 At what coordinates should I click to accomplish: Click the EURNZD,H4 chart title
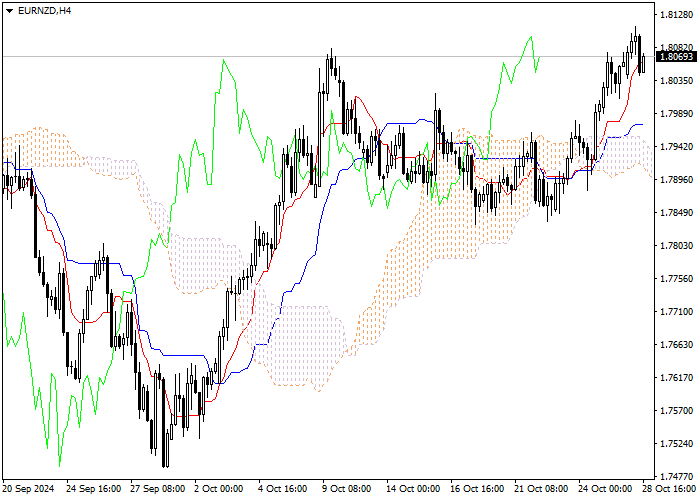(x=44, y=11)
